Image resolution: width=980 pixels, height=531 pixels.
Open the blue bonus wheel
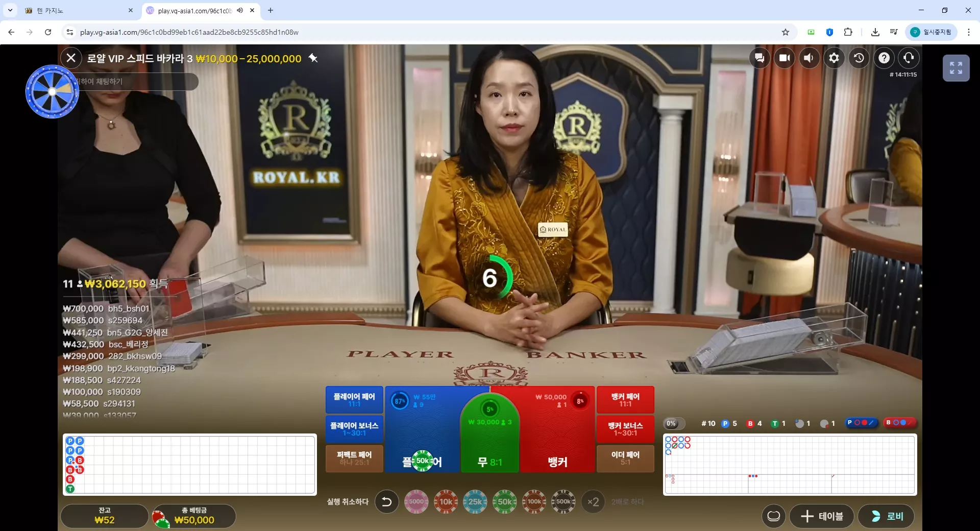(52, 92)
